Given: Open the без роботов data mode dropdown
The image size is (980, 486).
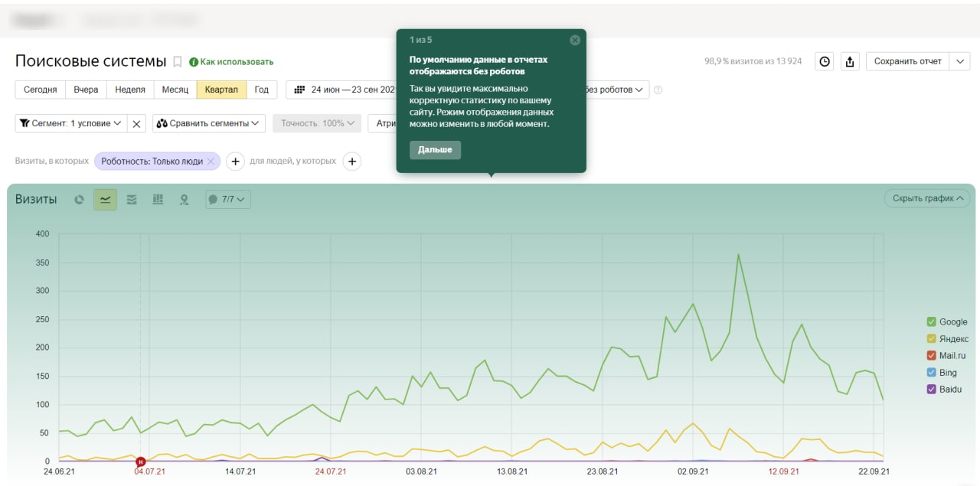Looking at the screenshot, I should coord(618,90).
